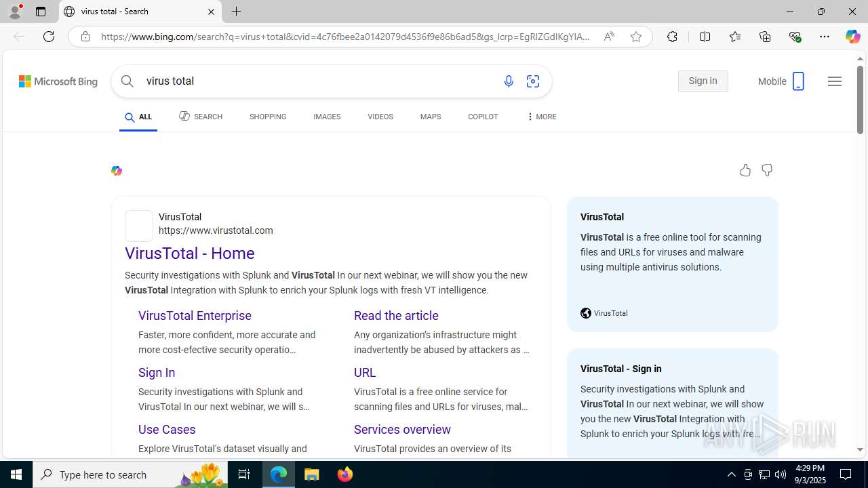Launch Firefox from taskbar
Image resolution: width=868 pixels, height=488 pixels.
(345, 474)
